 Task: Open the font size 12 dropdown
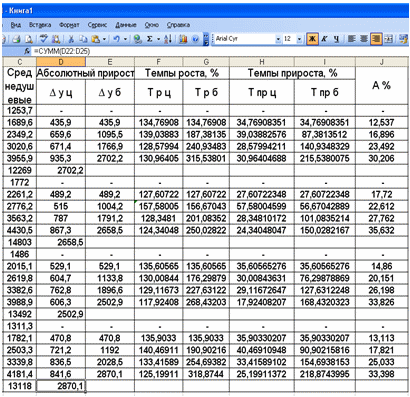pyautogui.click(x=299, y=39)
